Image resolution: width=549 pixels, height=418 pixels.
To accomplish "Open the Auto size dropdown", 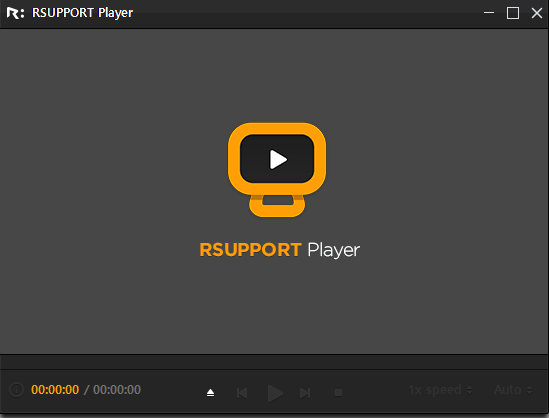I will pyautogui.click(x=513, y=390).
